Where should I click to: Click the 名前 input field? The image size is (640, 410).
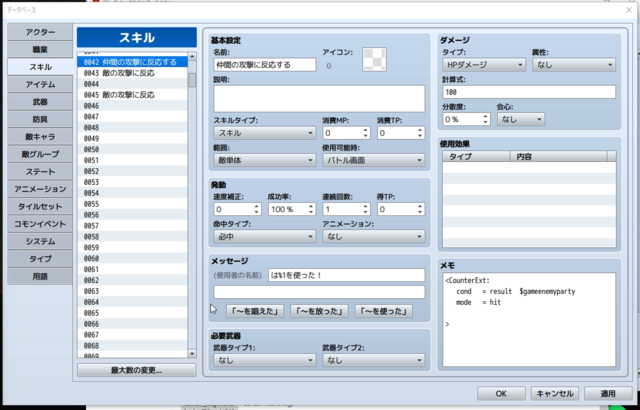point(264,64)
